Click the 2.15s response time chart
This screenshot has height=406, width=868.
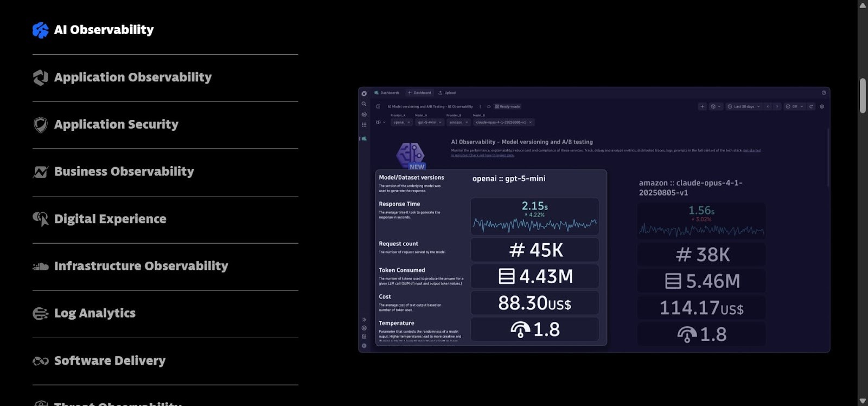click(x=534, y=216)
